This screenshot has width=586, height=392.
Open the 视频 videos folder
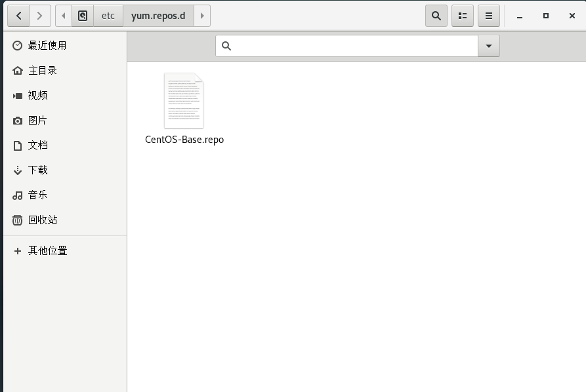[65, 96]
